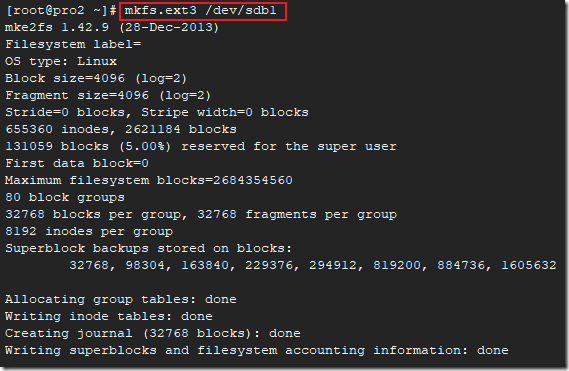Click the highlighted mkfs.ext3 /dev/sdb1 command

tap(200, 11)
